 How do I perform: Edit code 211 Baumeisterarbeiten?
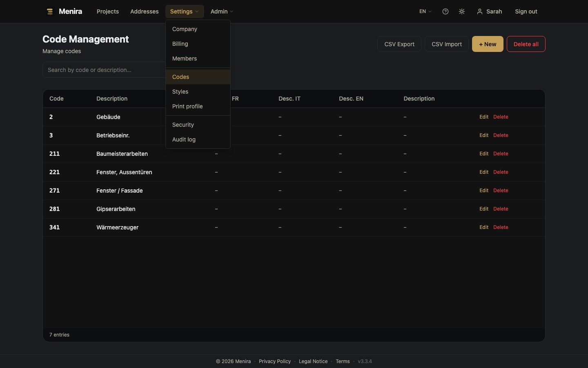[484, 154]
